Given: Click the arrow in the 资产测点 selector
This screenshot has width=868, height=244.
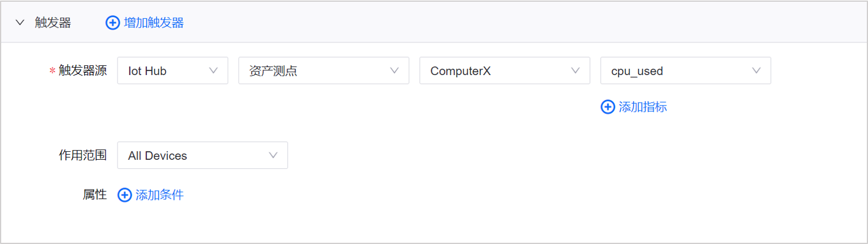Looking at the screenshot, I should pyautogui.click(x=394, y=71).
